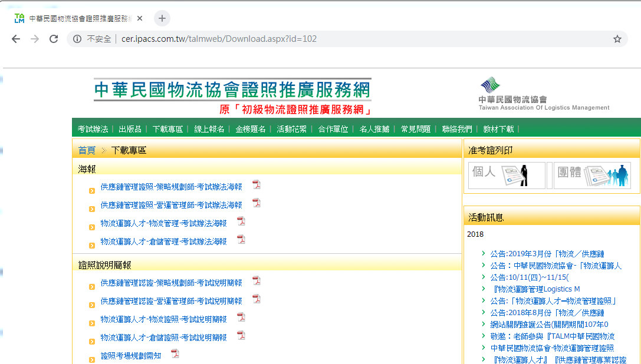Viewport: 641px width, 364px height.
Task: Open the 常見問題 menu
Action: pyautogui.click(x=416, y=129)
